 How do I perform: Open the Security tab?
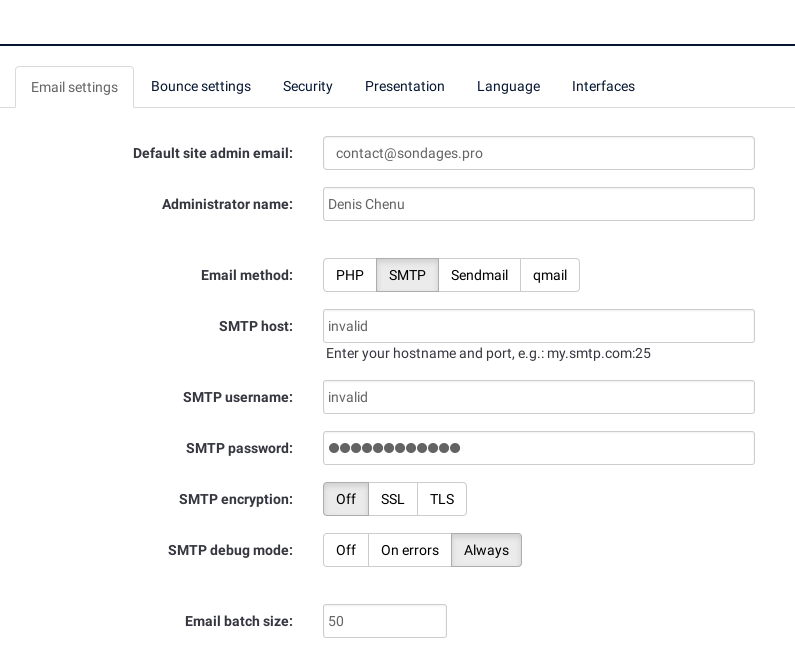coord(308,86)
